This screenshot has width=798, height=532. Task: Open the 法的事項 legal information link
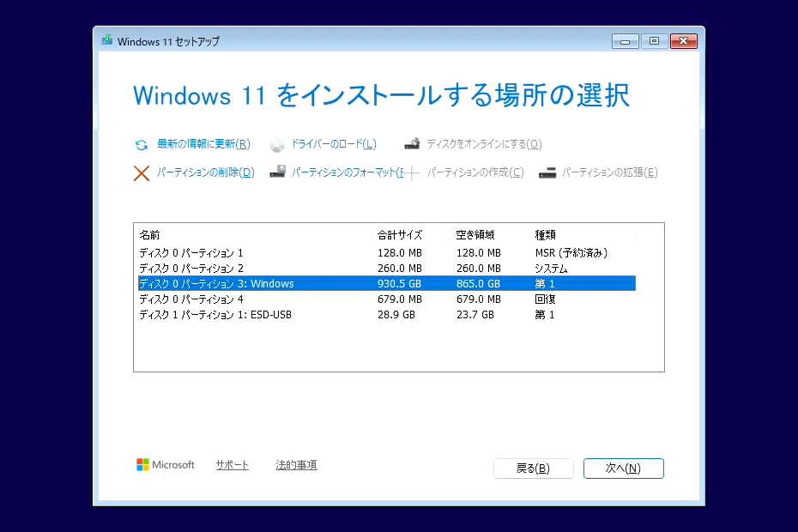coord(296,464)
